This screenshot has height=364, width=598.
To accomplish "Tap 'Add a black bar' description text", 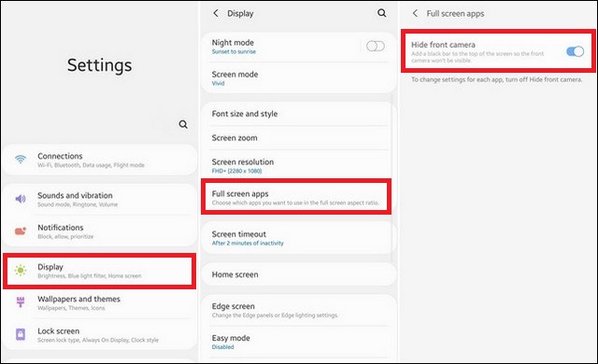I will tap(477, 57).
